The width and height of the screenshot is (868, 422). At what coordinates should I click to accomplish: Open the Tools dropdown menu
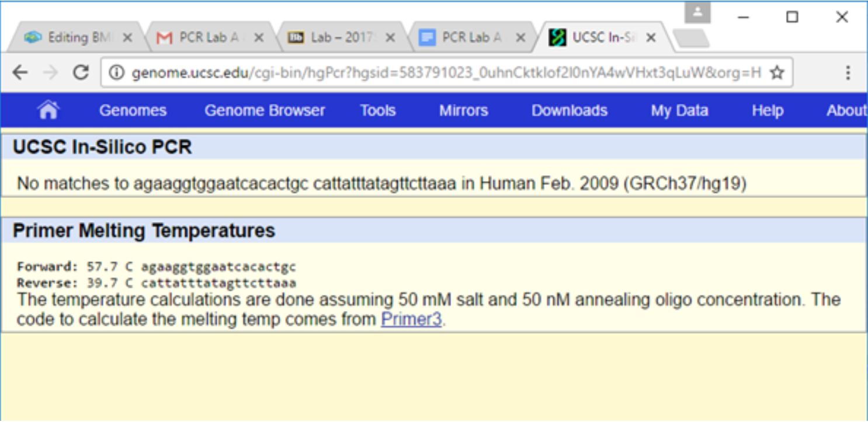pos(377,111)
